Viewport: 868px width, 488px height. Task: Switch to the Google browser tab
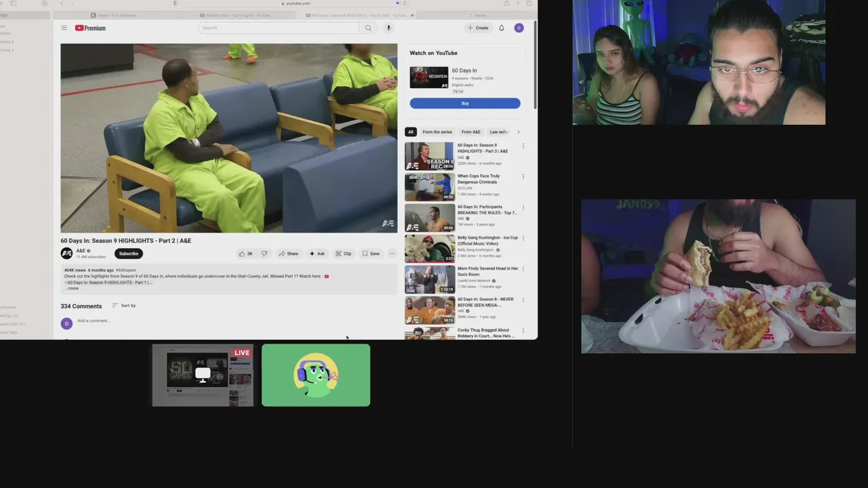[x=478, y=15]
